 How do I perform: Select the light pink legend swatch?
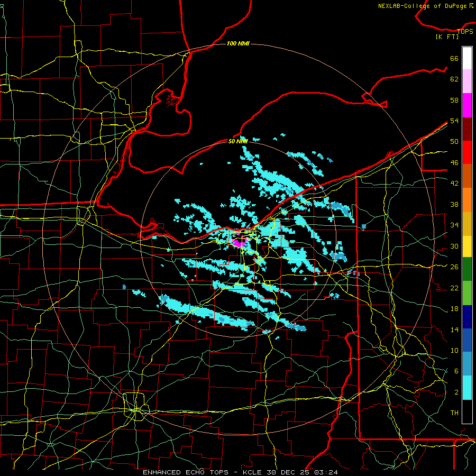[467, 81]
